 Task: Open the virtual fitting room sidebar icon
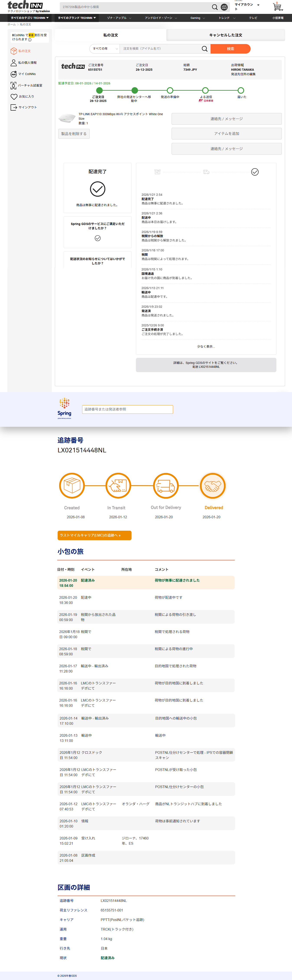point(14,86)
